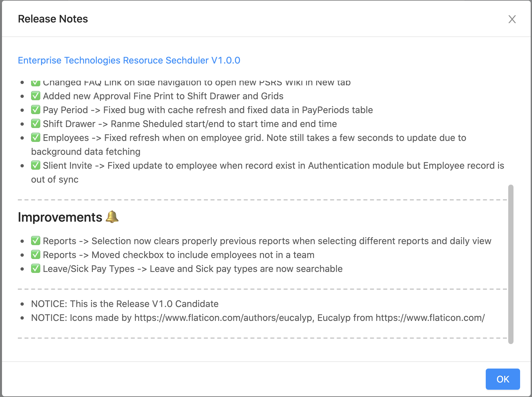Screen dimensions: 532x397
Task: Click the OK button
Action: (x=503, y=379)
